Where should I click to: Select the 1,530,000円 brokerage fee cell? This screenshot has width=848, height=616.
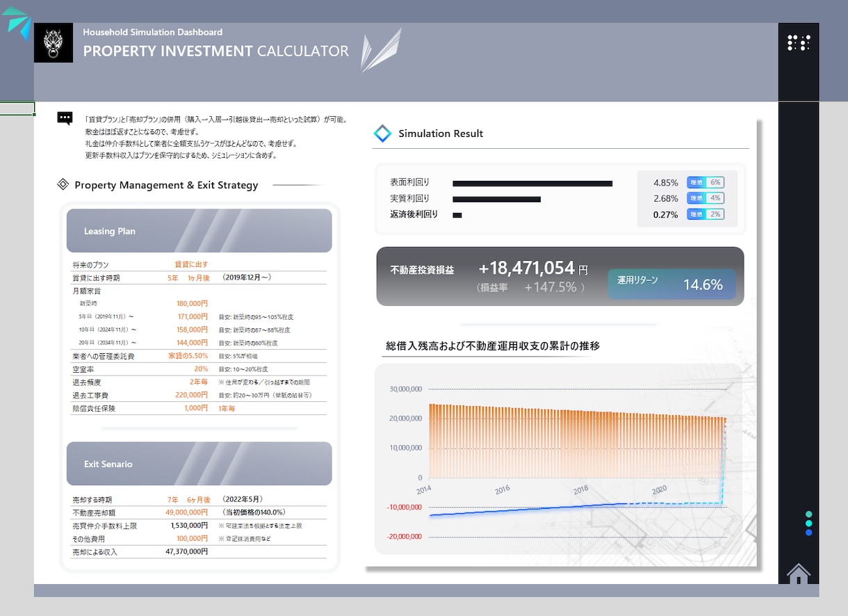[190, 526]
